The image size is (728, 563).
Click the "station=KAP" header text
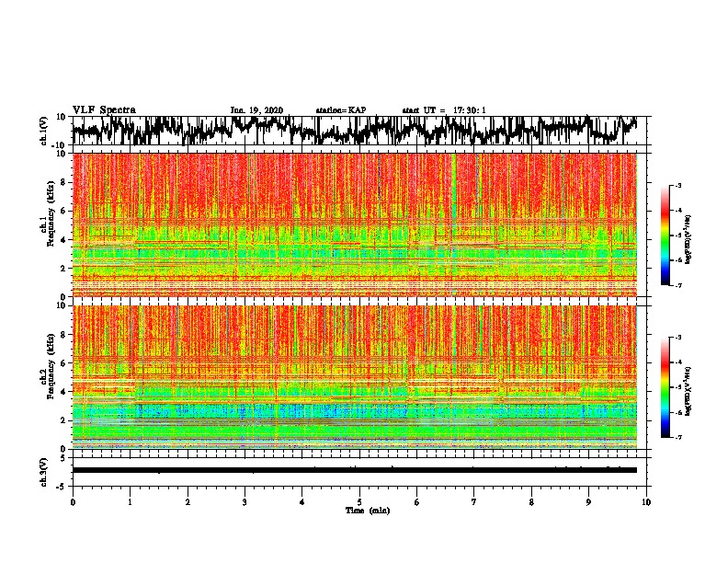coord(341,110)
